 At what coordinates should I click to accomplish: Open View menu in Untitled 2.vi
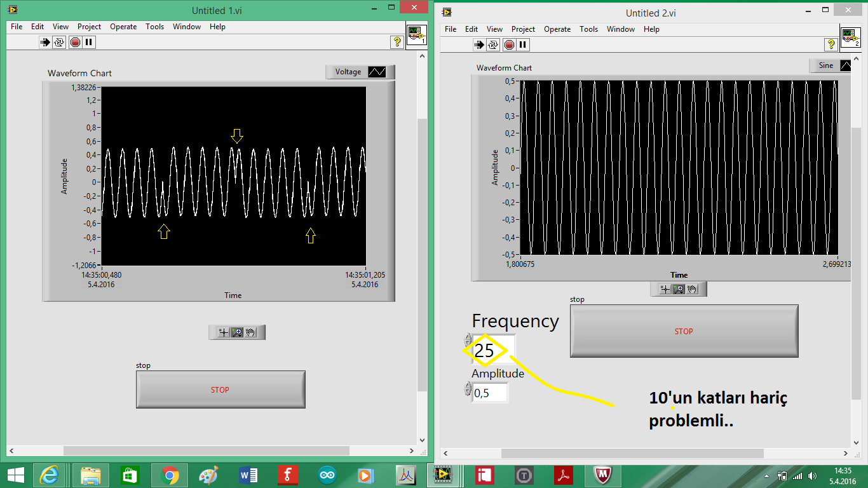coord(495,29)
